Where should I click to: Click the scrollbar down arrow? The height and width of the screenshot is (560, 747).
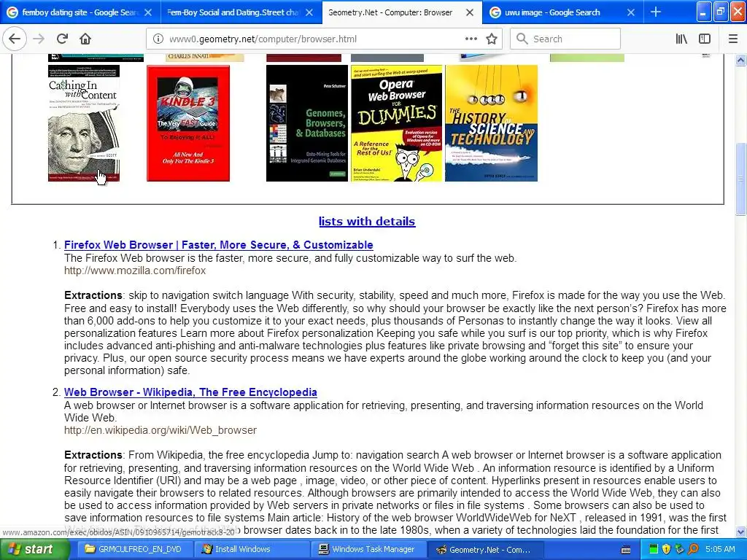[740, 532]
